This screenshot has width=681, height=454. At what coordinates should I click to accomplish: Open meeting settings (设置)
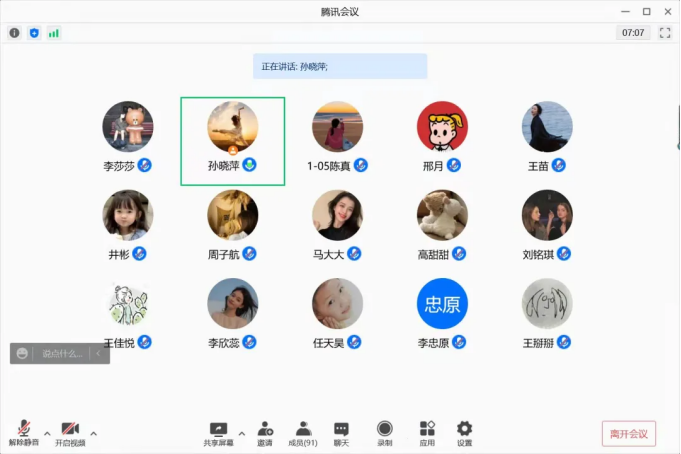point(464,432)
